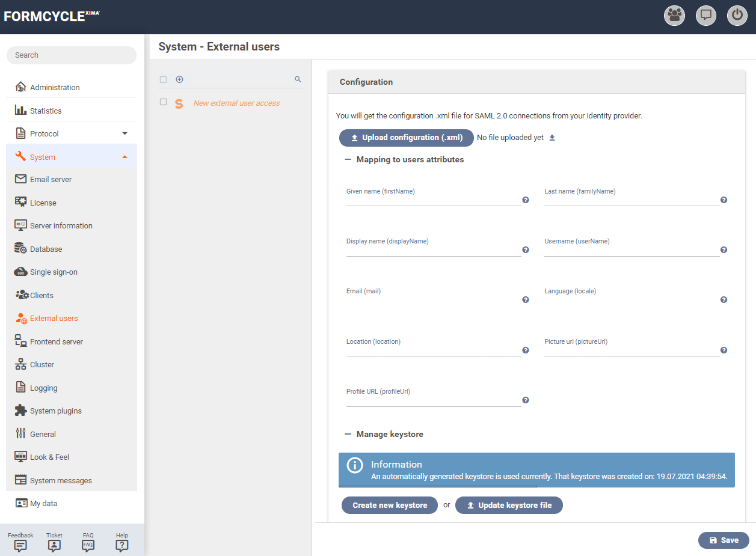The width and height of the screenshot is (756, 556).
Task: Collapse Mapping to users attributes section
Action: tap(348, 160)
